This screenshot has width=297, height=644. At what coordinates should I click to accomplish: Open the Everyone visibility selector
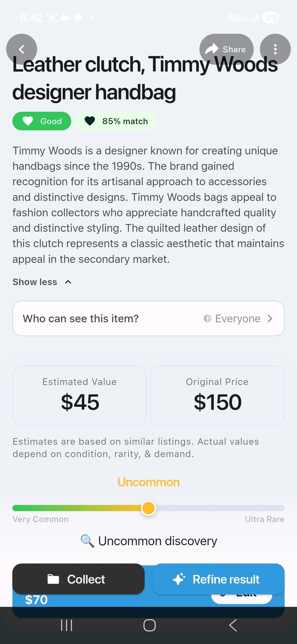[x=238, y=318]
